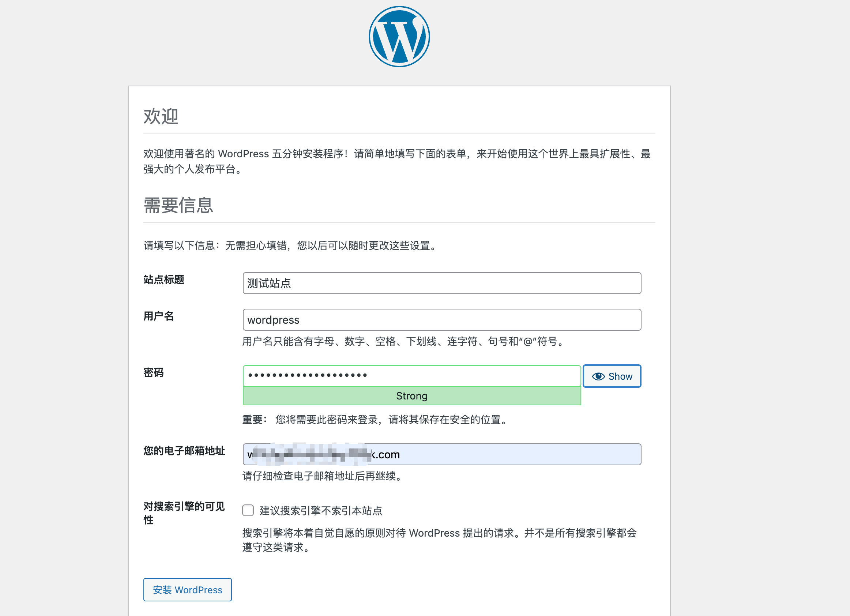850x616 pixels.
Task: Click the 站点标题 label
Action: click(x=164, y=280)
